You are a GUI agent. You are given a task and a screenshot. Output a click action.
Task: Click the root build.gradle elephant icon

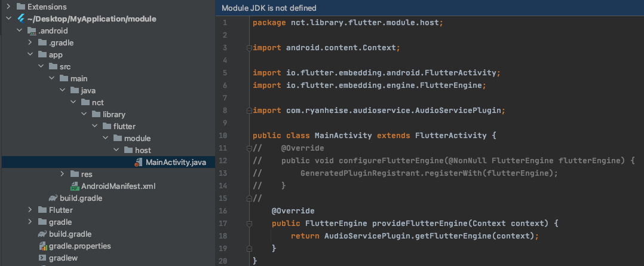tap(42, 234)
